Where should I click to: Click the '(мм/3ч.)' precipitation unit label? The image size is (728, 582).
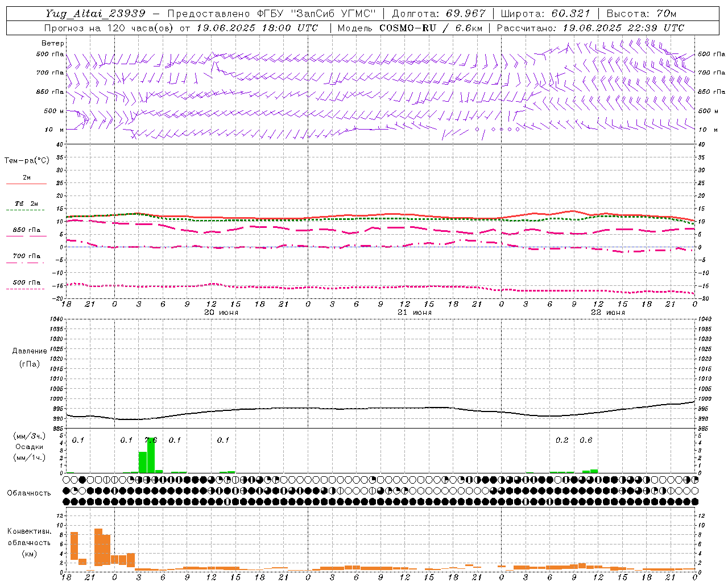[30, 436]
